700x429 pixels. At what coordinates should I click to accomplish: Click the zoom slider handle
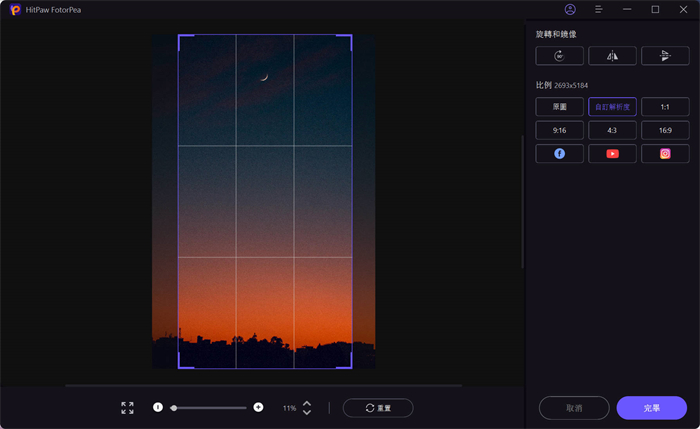tap(174, 408)
